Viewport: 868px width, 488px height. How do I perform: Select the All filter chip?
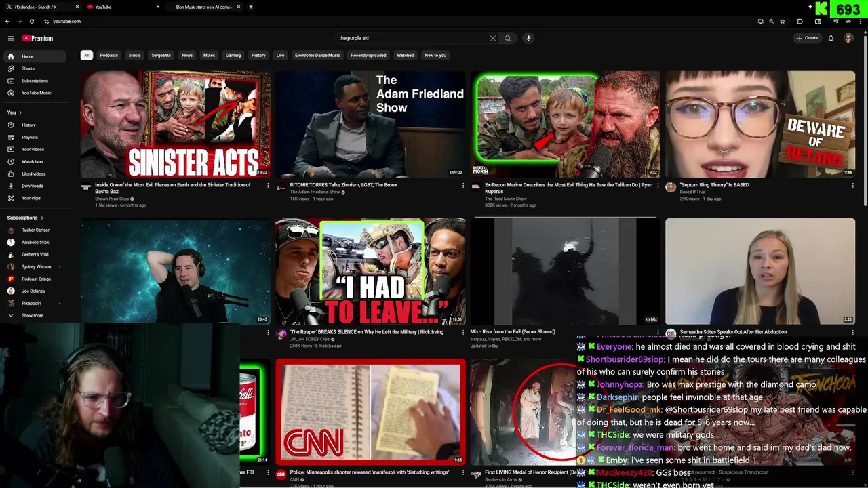pos(86,56)
